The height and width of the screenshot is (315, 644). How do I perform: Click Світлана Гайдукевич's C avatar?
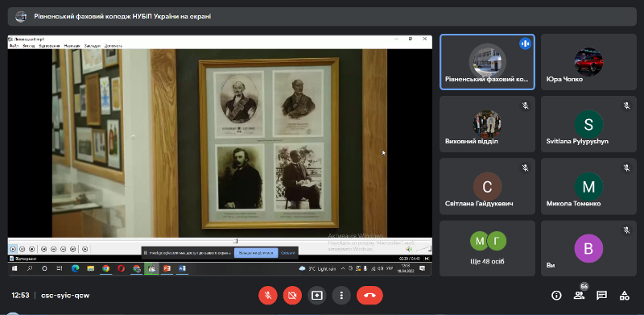[487, 187]
